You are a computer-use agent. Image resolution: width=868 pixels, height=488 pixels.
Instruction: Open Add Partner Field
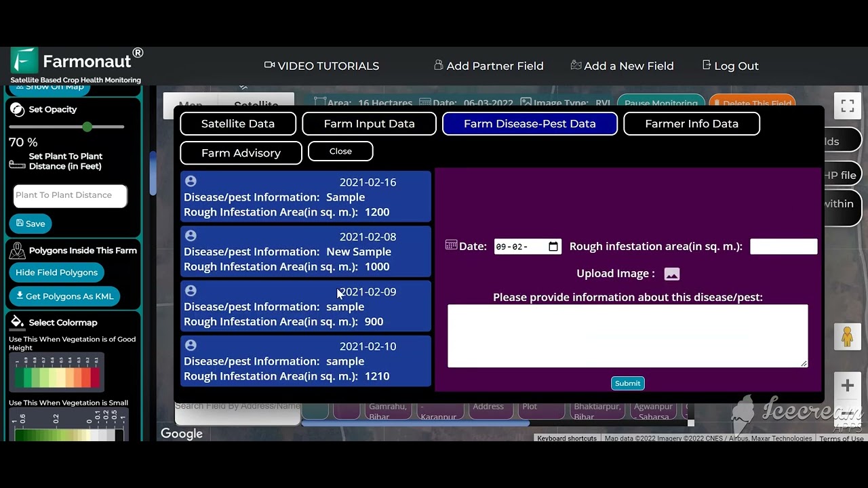488,66
